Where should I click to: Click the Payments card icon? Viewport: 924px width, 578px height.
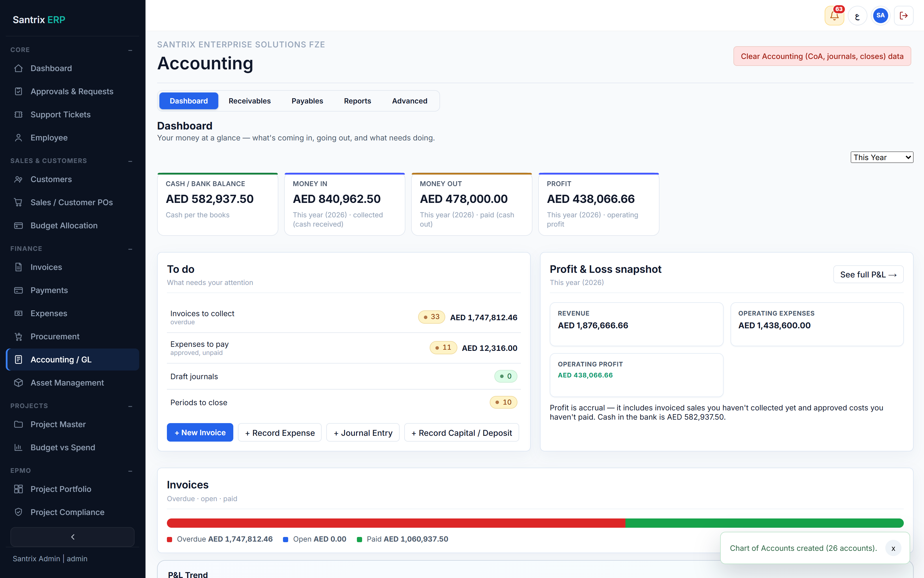[18, 290]
